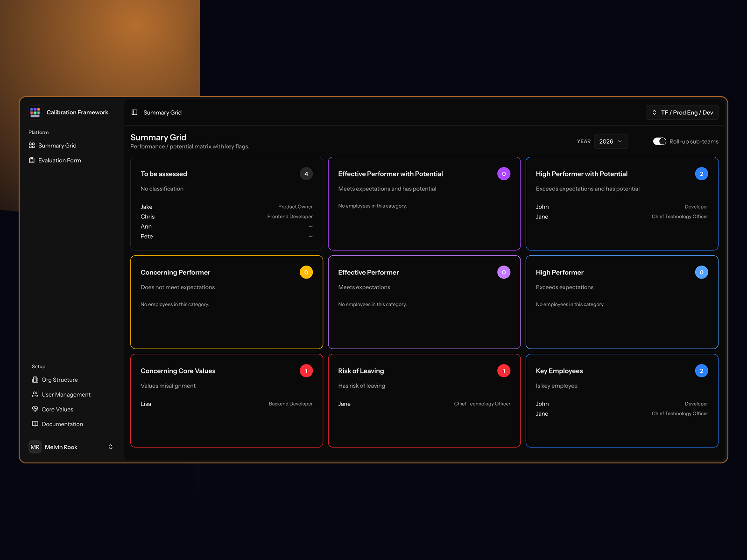Screen dimensions: 747x560
Task: Click the Calibration Framework title
Action: pos(78,112)
